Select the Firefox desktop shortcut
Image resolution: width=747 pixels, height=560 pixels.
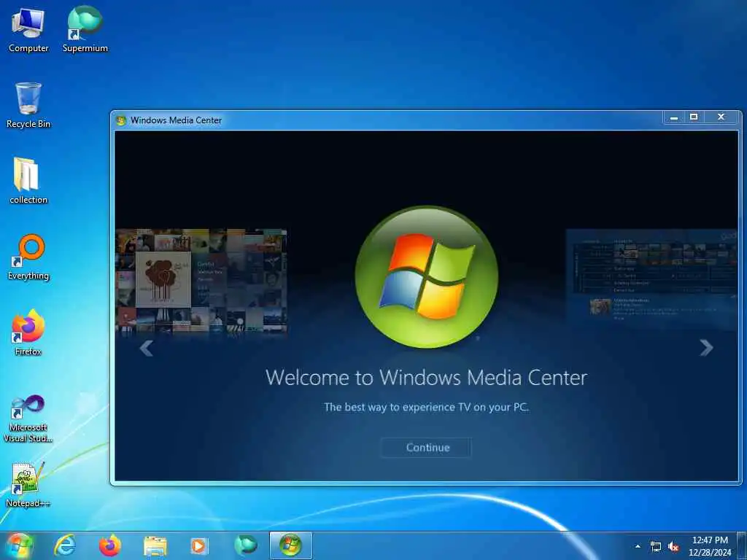pos(28,332)
